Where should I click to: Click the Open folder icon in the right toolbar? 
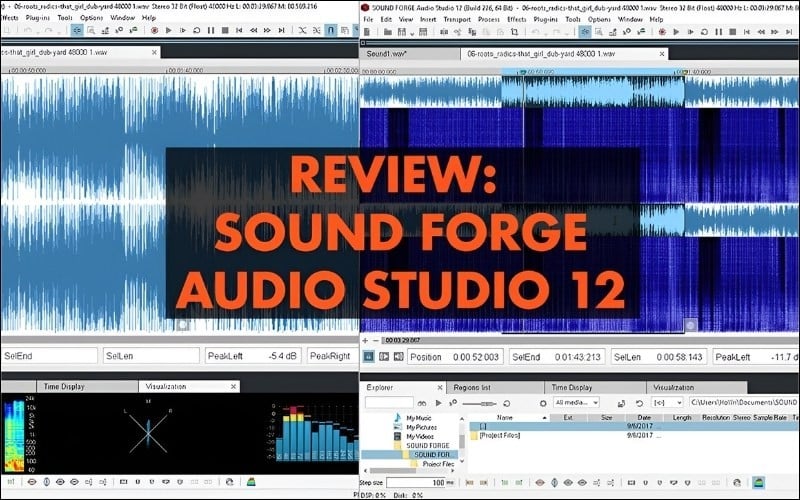pos(388,32)
